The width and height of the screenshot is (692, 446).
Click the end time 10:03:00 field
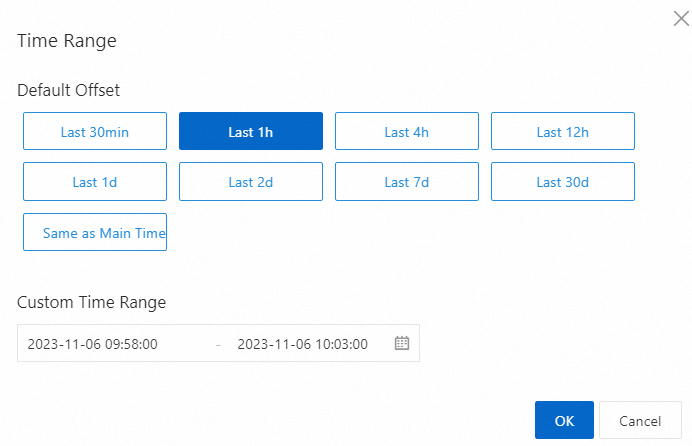tap(302, 344)
